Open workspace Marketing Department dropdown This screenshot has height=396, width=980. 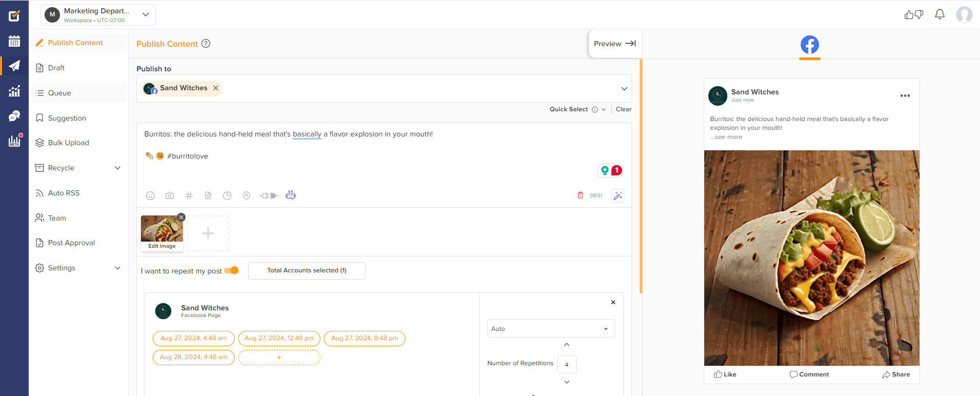point(98,15)
